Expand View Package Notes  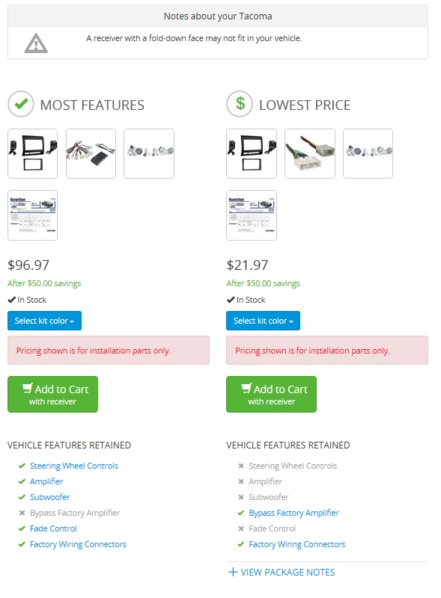[x=282, y=572]
